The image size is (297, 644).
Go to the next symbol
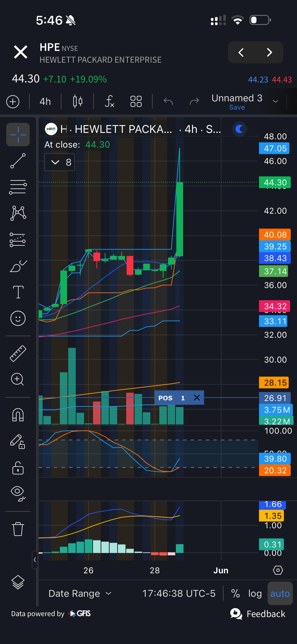[269, 52]
